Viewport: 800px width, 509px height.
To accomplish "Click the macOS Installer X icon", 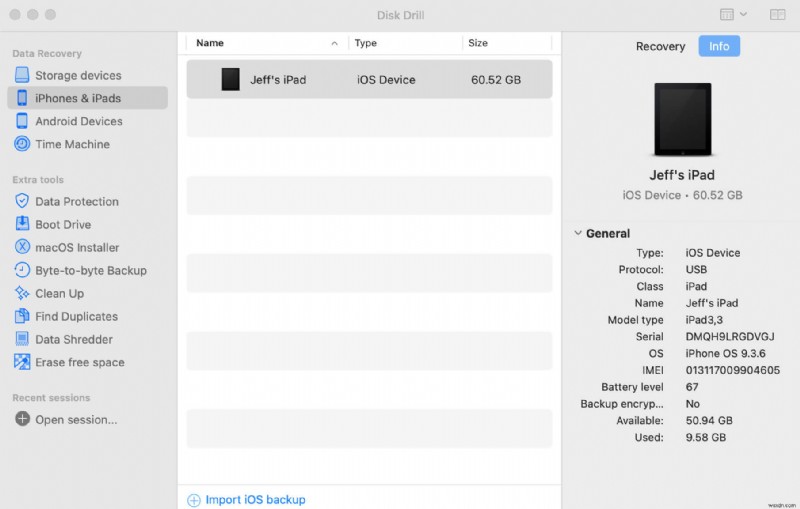I will click(x=22, y=247).
